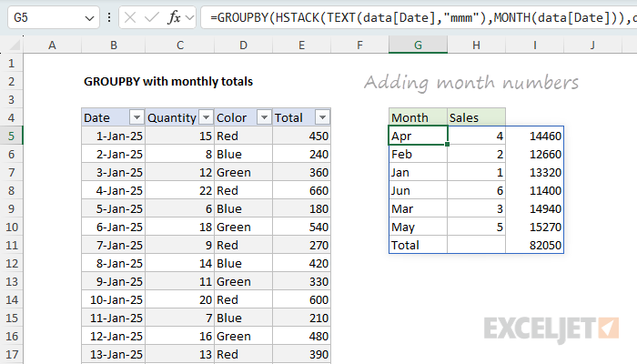
Task: Open the insert function fx button
Action: click(x=175, y=17)
